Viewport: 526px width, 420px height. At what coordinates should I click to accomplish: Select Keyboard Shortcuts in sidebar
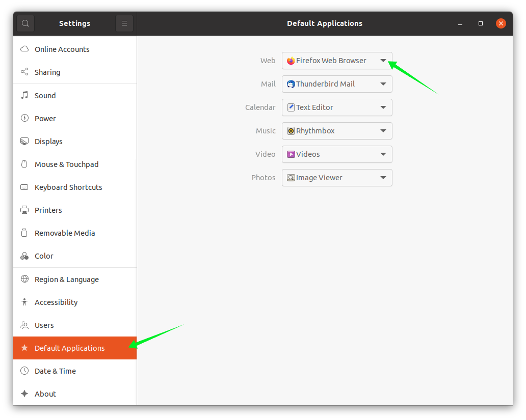(75, 187)
